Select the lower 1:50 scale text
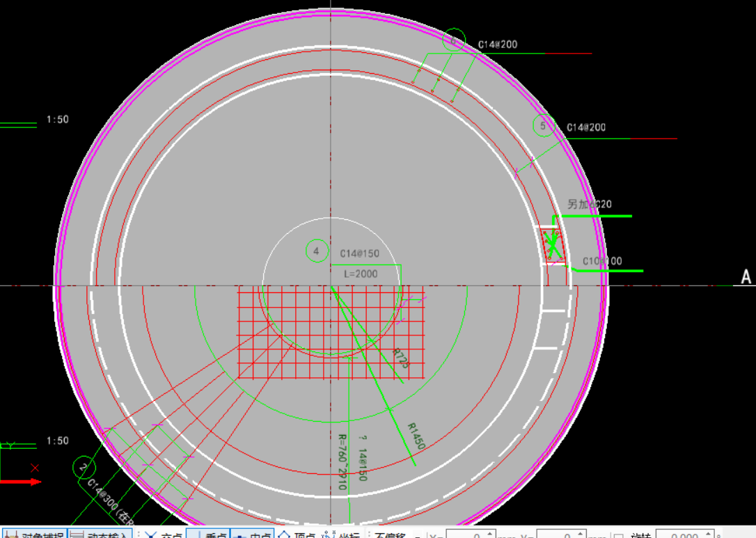Image resolution: width=756 pixels, height=538 pixels. (57, 441)
